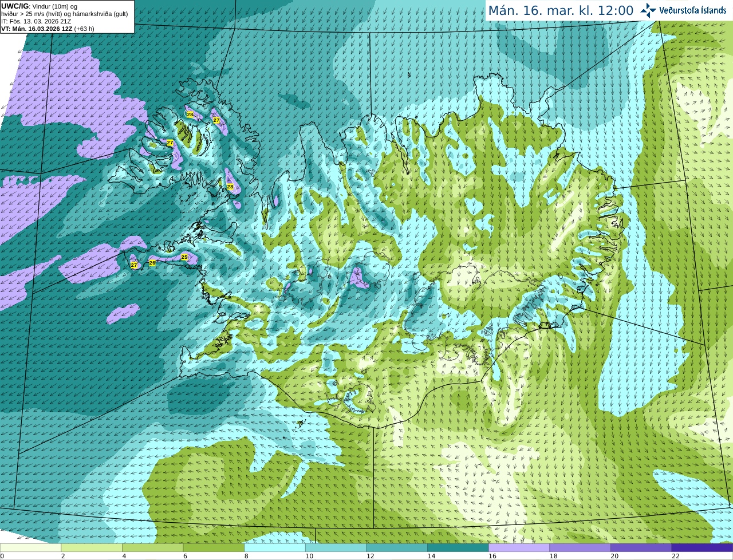Select the 12–14 m/s teal legend swatch
This screenshot has height=560, width=733.
pos(397,547)
